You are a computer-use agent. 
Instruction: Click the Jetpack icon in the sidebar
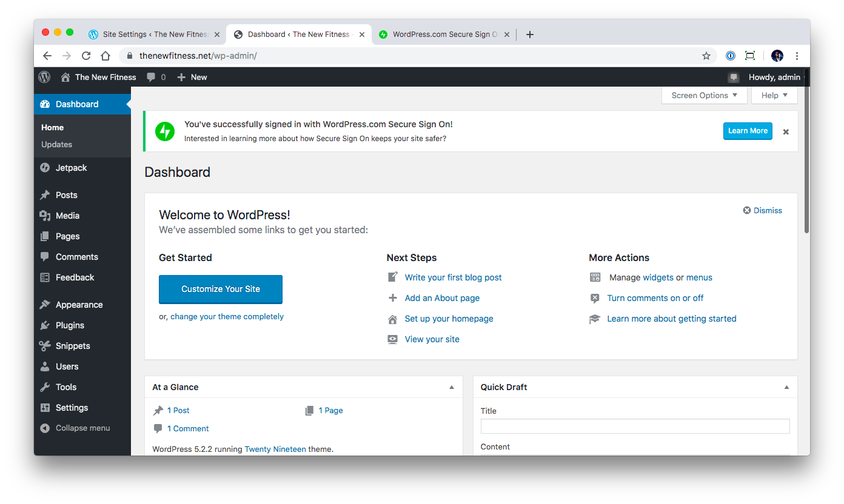coord(45,168)
